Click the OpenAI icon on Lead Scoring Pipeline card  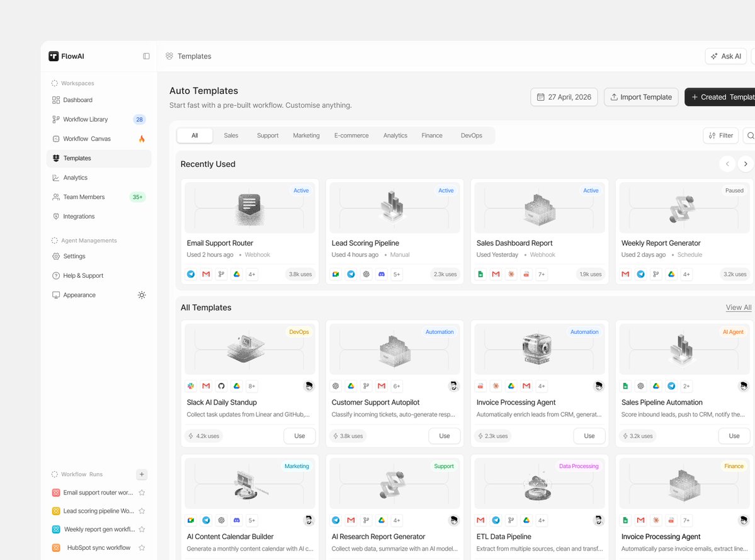(366, 274)
